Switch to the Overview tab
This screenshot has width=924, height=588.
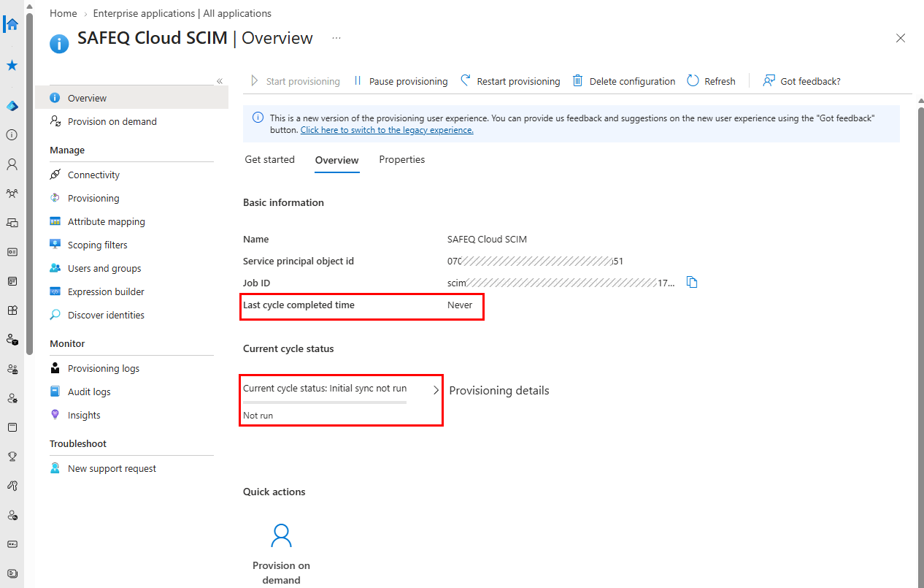pos(336,160)
